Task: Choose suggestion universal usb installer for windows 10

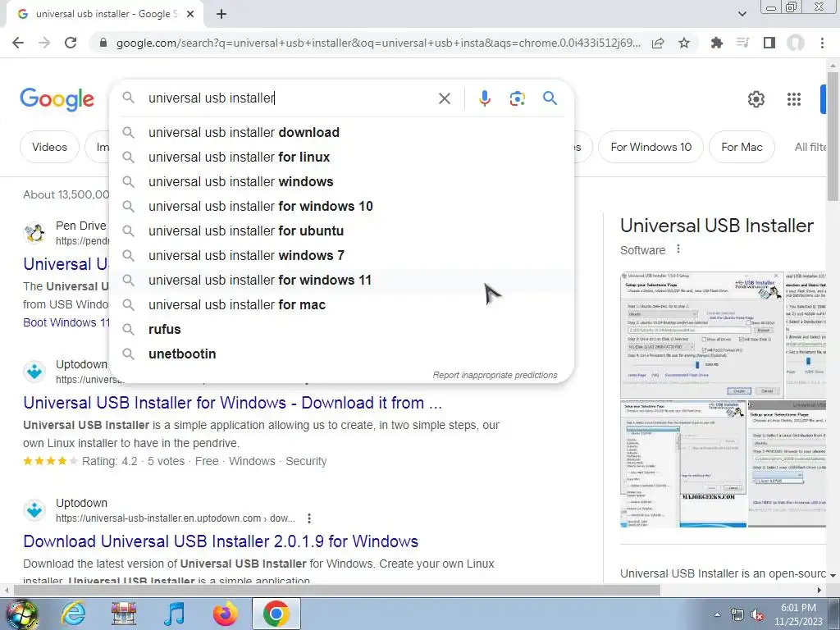Action: coord(341,206)
